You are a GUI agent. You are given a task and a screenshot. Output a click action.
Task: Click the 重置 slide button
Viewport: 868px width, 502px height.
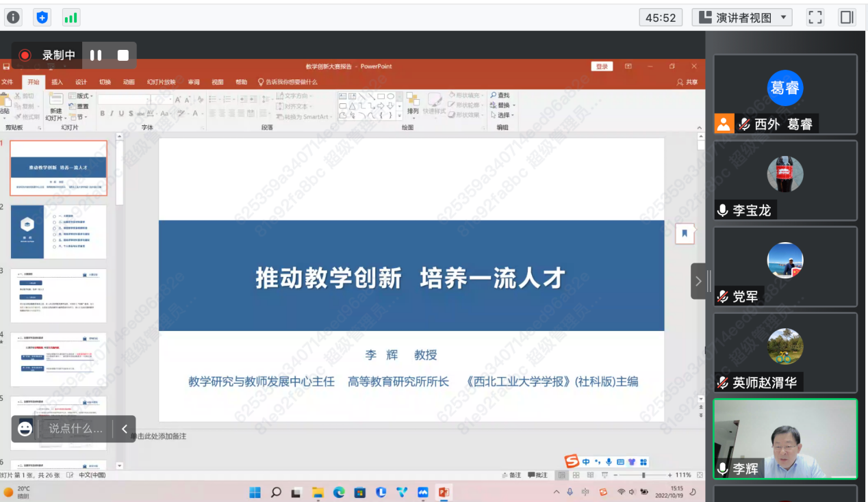(x=79, y=106)
